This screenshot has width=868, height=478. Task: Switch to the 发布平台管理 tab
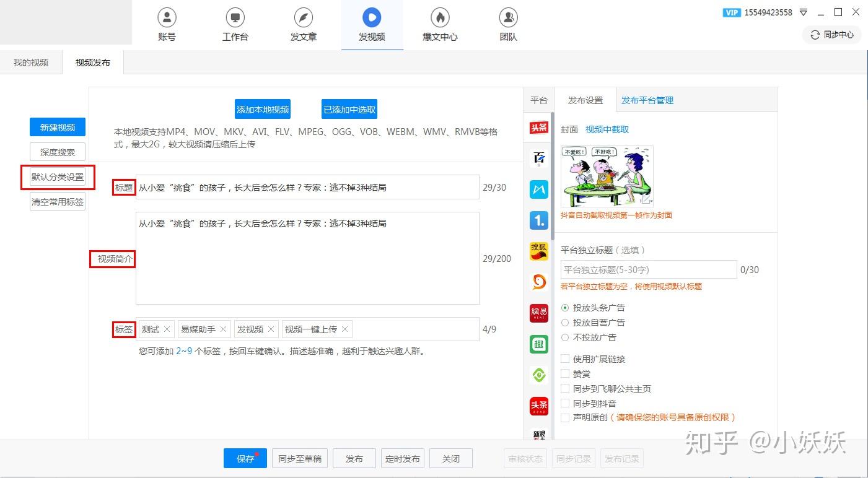(x=647, y=100)
